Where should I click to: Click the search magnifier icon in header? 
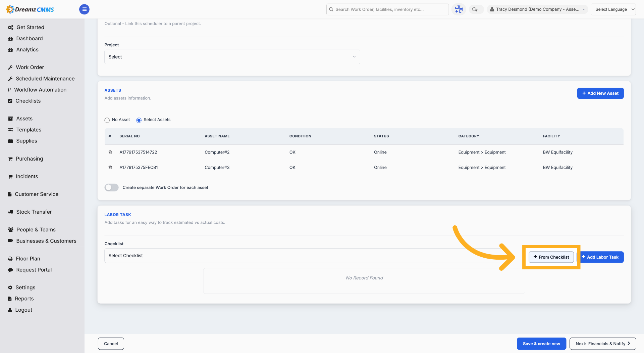pyautogui.click(x=331, y=9)
